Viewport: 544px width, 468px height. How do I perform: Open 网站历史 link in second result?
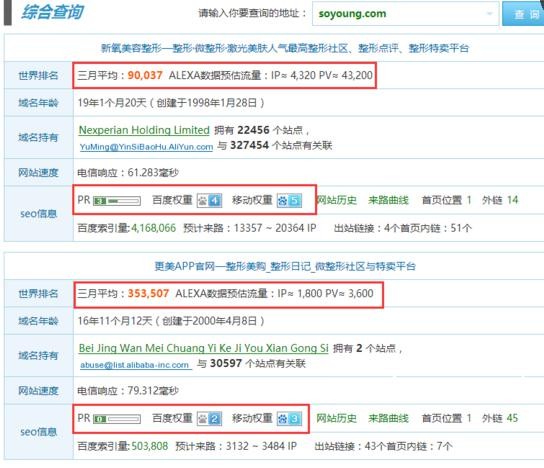click(x=336, y=418)
